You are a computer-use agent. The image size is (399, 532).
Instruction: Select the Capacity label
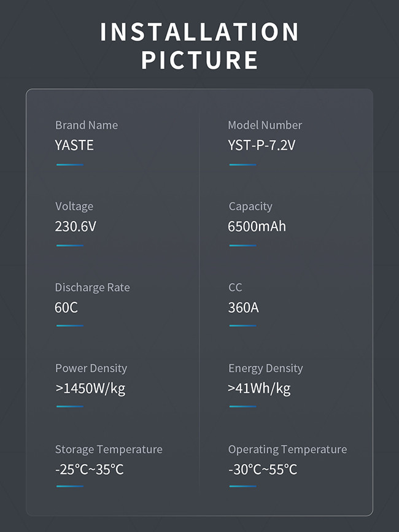250,206
